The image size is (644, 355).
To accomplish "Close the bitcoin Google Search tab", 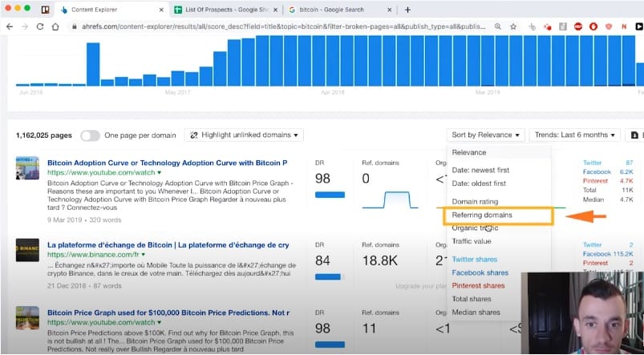I will point(389,10).
